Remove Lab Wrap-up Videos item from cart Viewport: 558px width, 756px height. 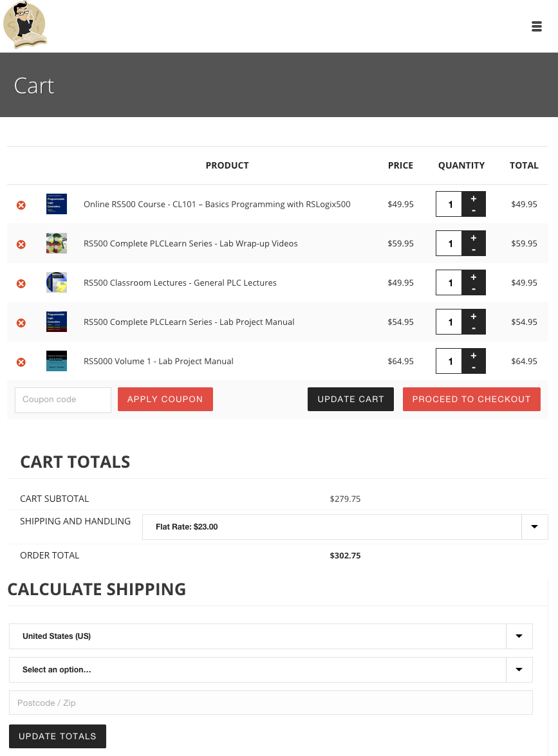tap(21, 244)
